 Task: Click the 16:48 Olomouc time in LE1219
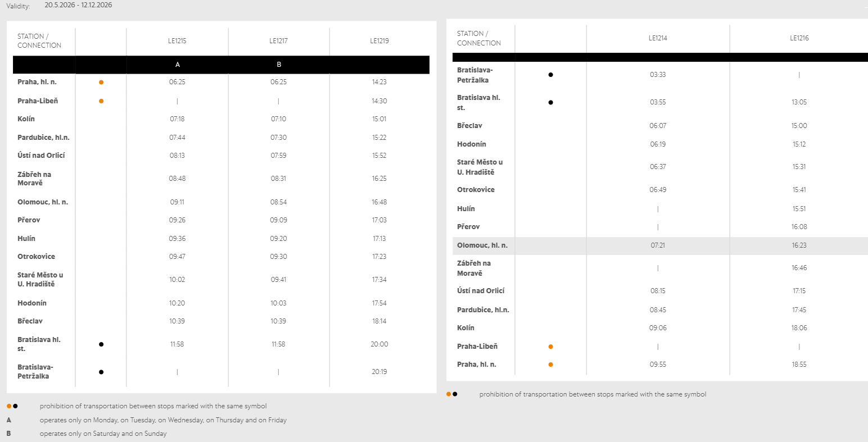[x=379, y=202]
